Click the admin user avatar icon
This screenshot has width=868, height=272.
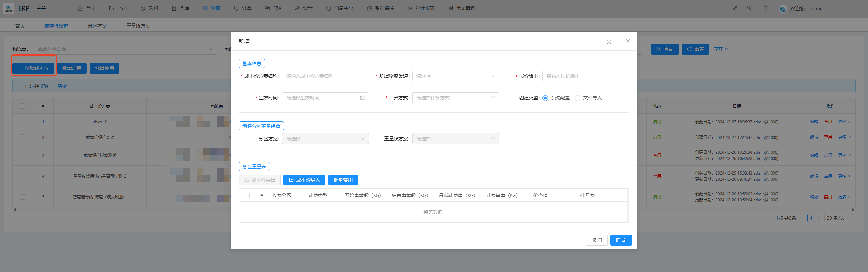pos(783,9)
